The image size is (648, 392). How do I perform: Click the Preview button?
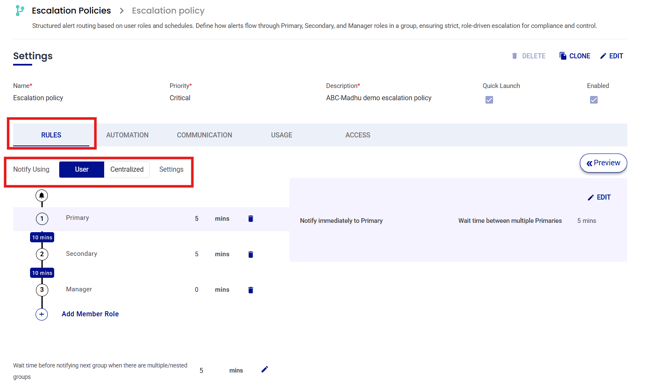[x=603, y=163]
